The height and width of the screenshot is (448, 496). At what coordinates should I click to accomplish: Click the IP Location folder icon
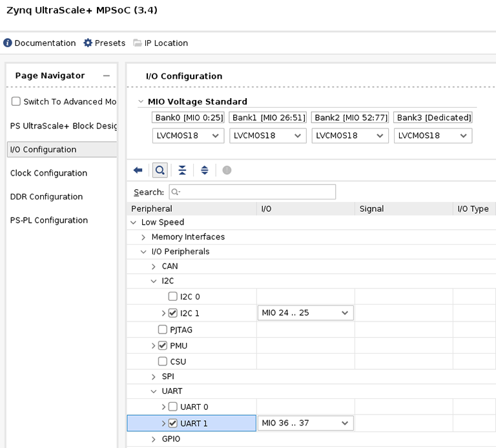tap(138, 43)
